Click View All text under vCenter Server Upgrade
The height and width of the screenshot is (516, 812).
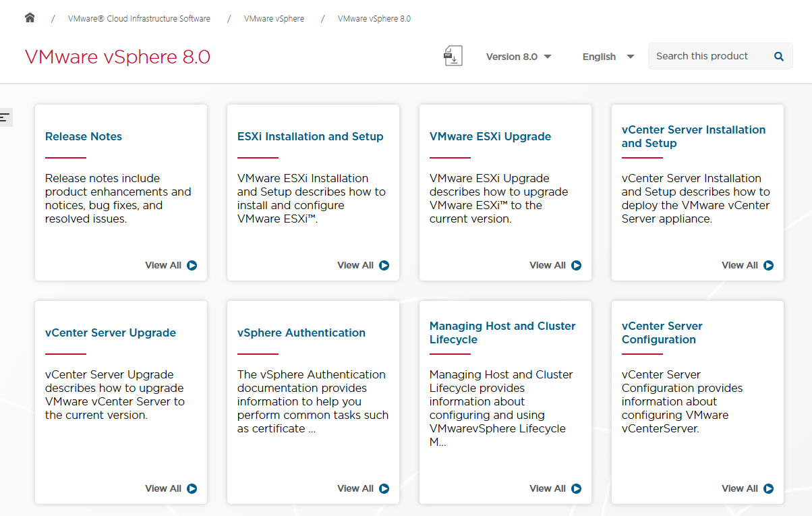pos(163,488)
